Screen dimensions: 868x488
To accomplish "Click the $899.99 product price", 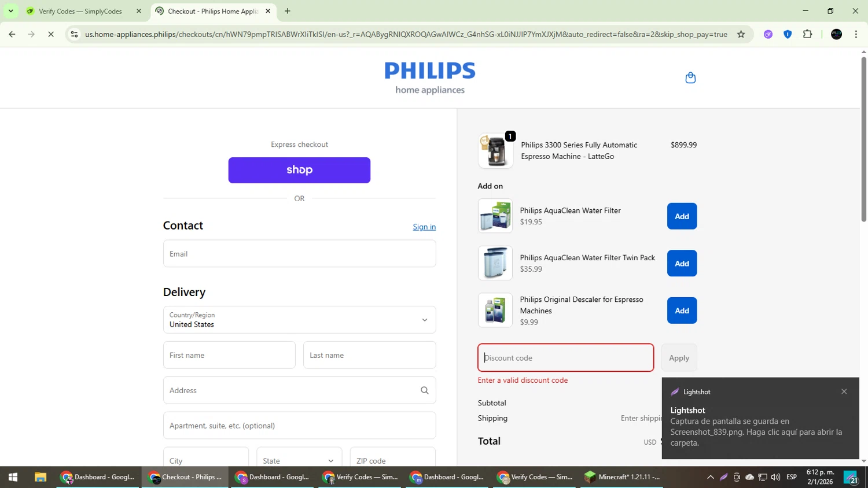I will click(683, 145).
